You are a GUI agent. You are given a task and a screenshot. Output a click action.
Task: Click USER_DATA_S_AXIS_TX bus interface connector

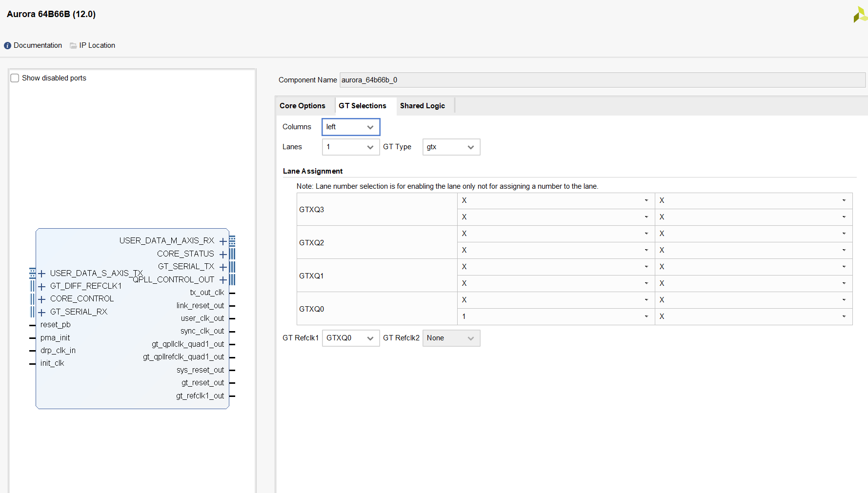click(x=33, y=273)
